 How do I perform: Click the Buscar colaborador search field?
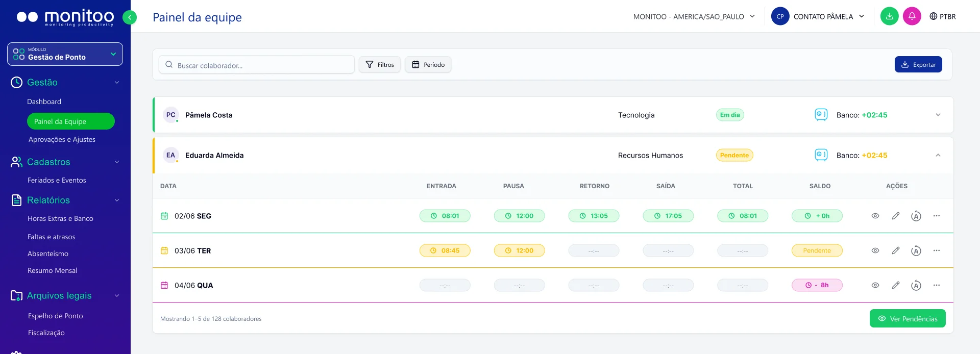click(x=257, y=65)
